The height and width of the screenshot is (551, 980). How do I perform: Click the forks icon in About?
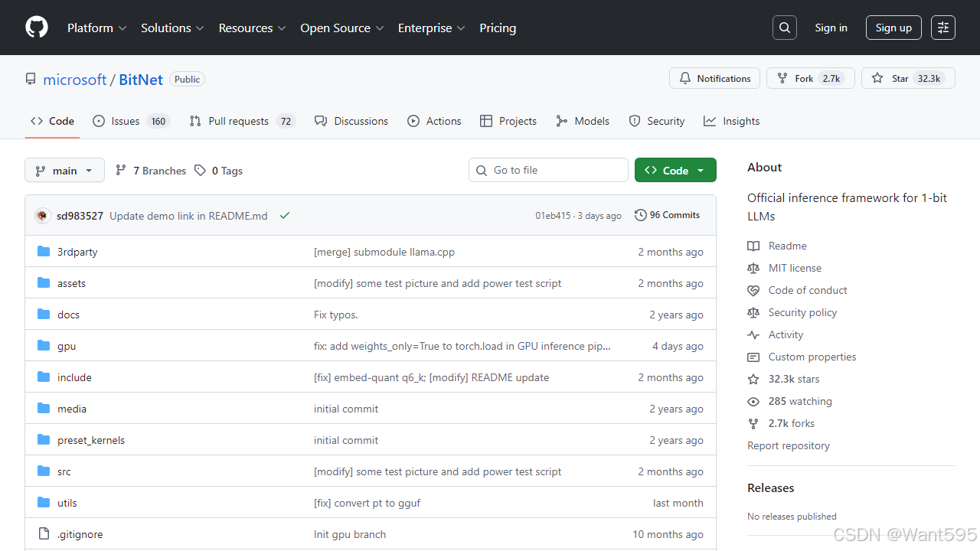(x=753, y=423)
